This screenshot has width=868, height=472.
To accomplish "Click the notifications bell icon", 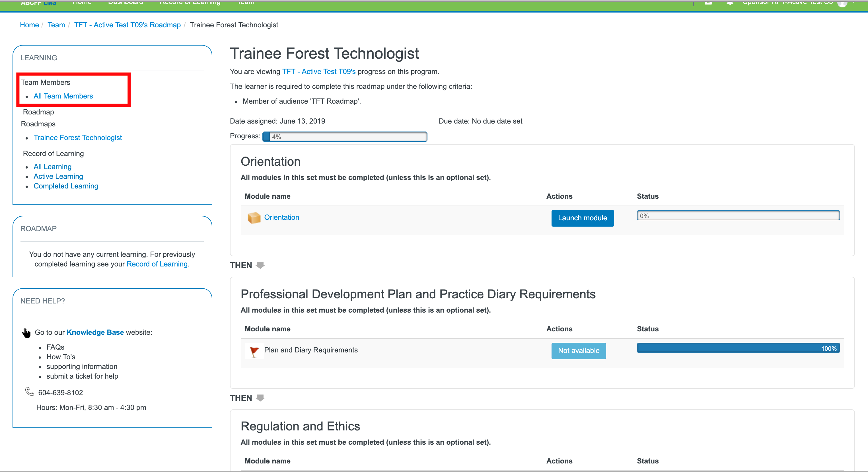I will [730, 3].
